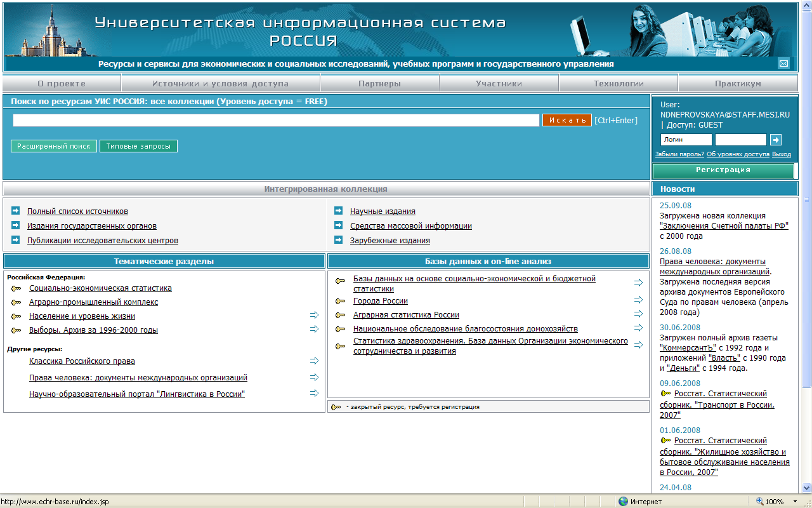Viewport: 812px width, 508px height.
Task: Open the Партнеры menu tab
Action: tap(379, 83)
